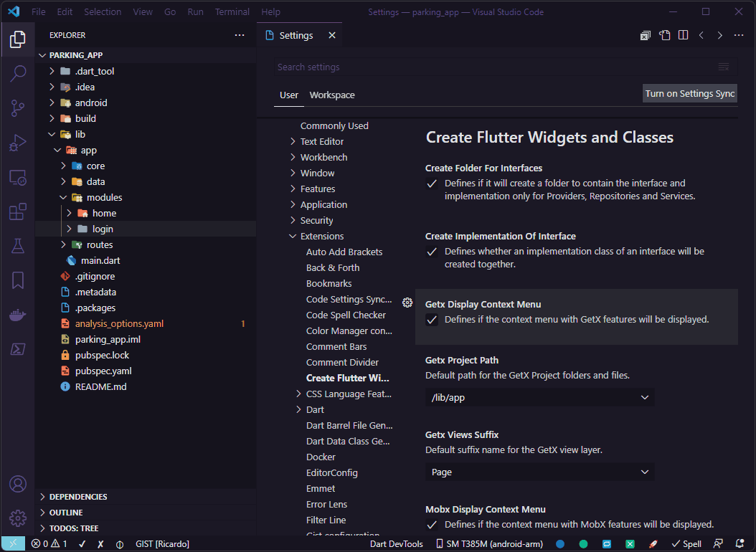756x552 pixels.
Task: Click Turn on Settings Sync button
Action: [690, 93]
